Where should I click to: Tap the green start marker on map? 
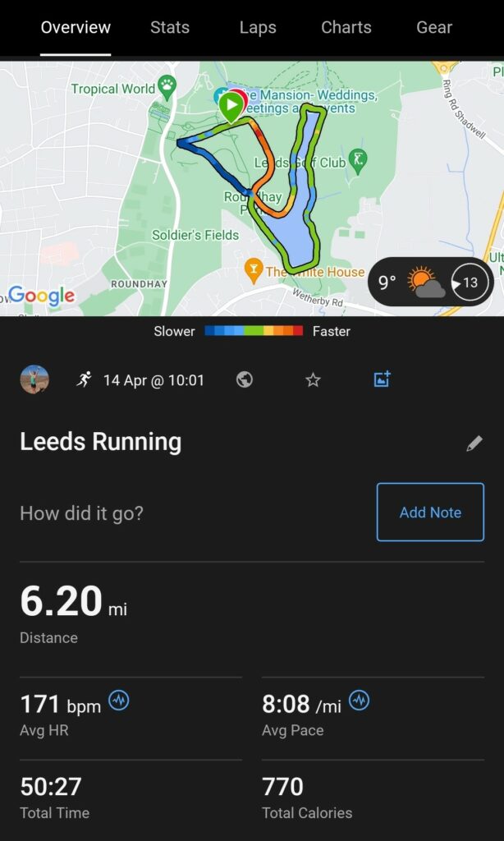pos(231,106)
